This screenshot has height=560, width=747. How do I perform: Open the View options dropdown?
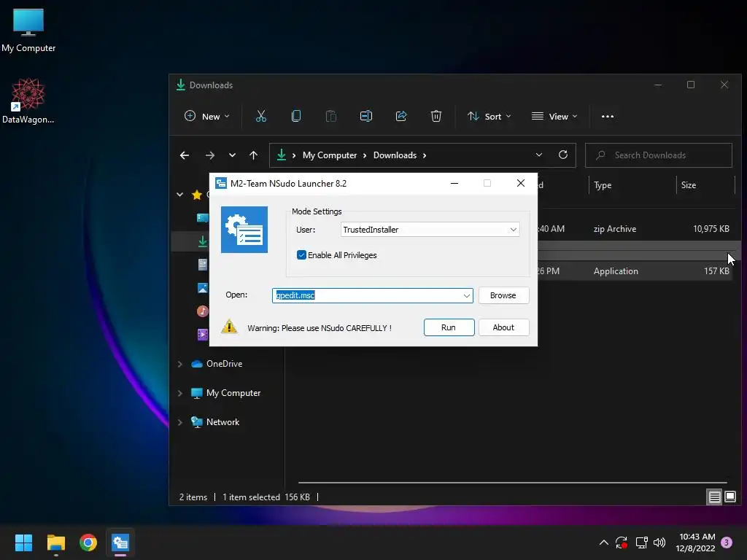[554, 116]
